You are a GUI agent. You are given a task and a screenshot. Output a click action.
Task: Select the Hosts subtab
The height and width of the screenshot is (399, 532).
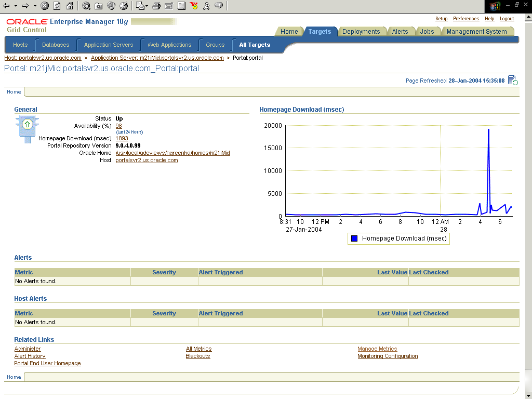20,45
